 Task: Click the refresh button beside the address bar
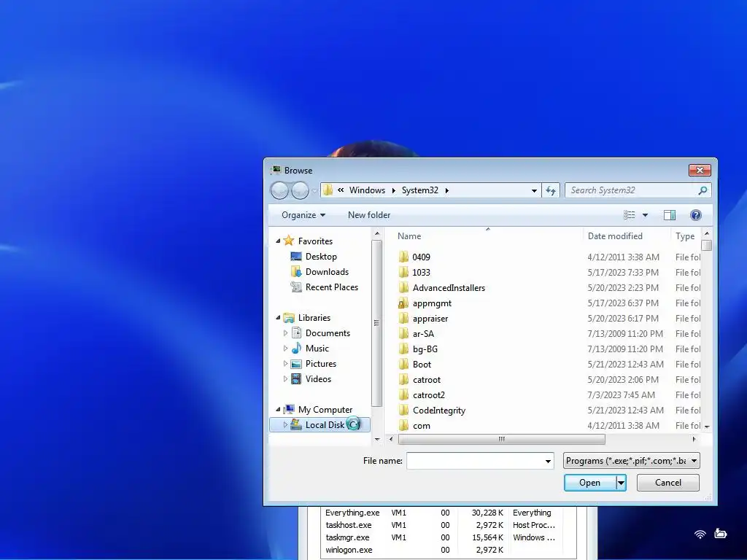click(x=551, y=190)
